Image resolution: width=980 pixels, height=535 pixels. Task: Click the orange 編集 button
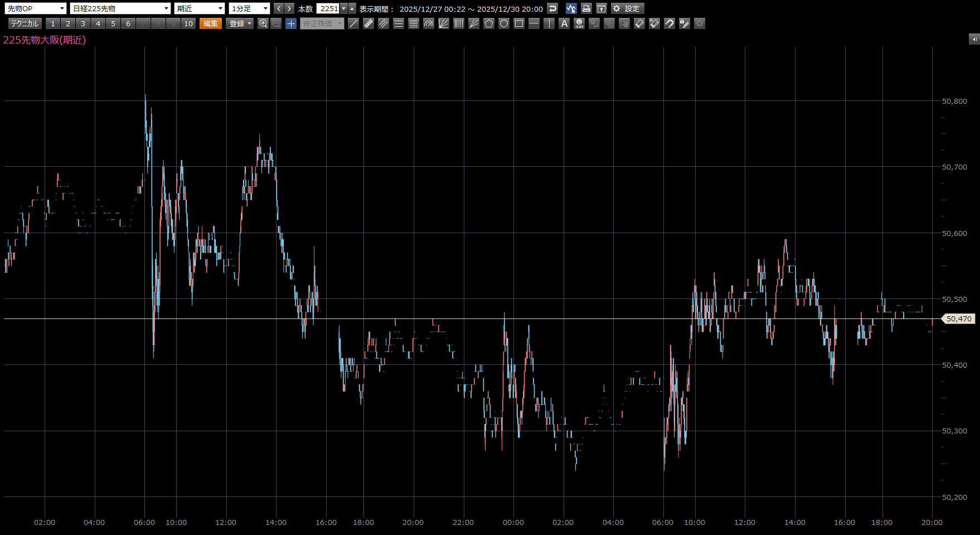click(211, 23)
